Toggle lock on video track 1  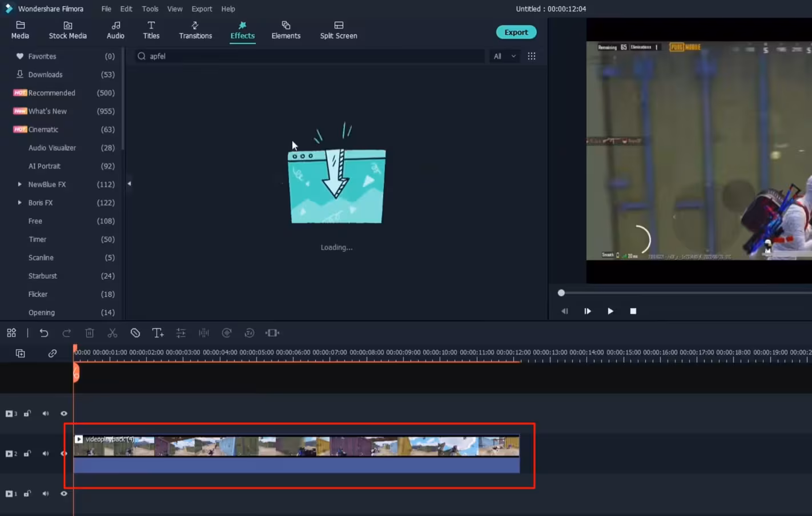pyautogui.click(x=27, y=493)
